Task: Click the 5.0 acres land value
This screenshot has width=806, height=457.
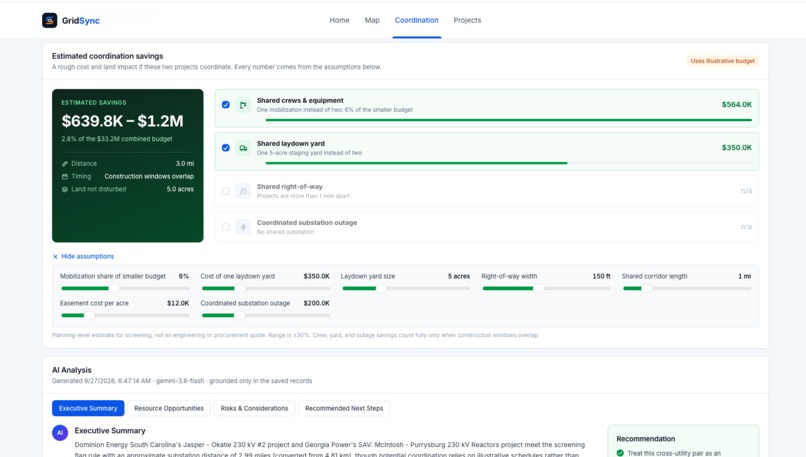Action: point(180,189)
